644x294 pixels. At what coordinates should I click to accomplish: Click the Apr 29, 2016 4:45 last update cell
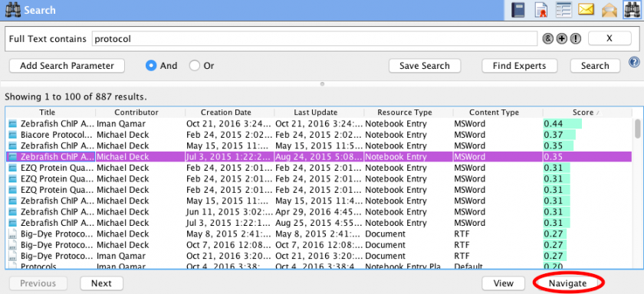coord(319,212)
